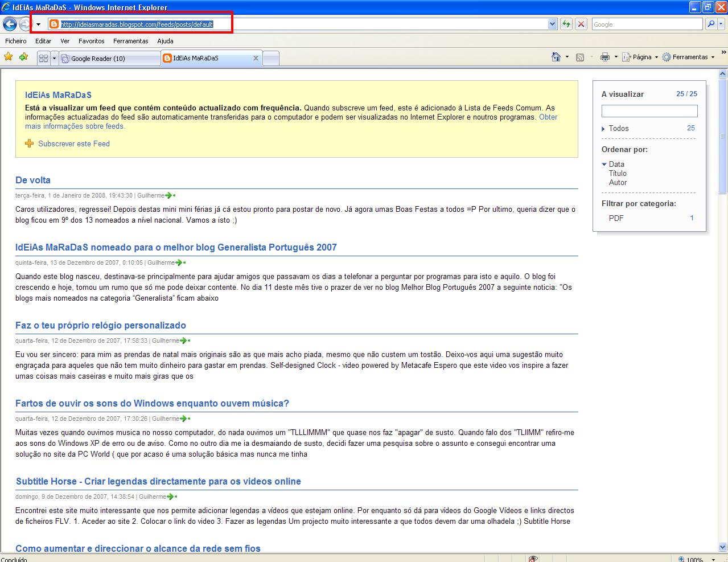This screenshot has height=562, width=728.
Task: Open the Ficheiro menu
Action: tap(16, 41)
